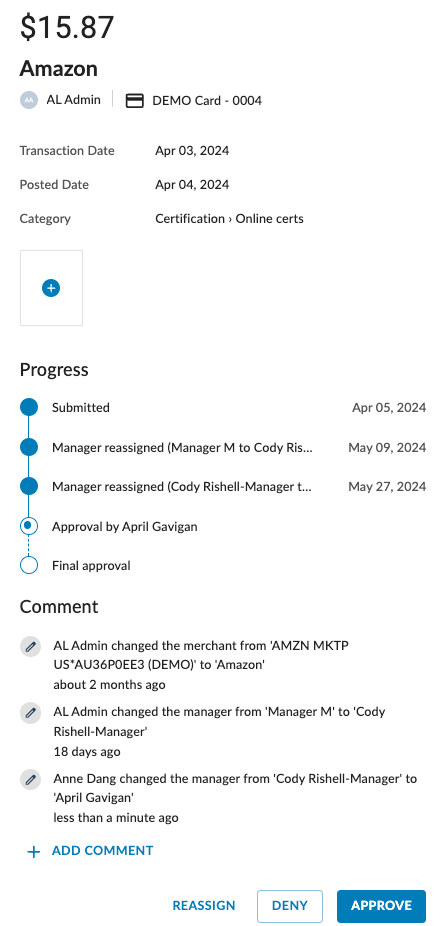Expand truncated 'Cody Rishell-Manager t...' entry
Image resolution: width=444 pixels, height=926 pixels.
[x=182, y=487]
